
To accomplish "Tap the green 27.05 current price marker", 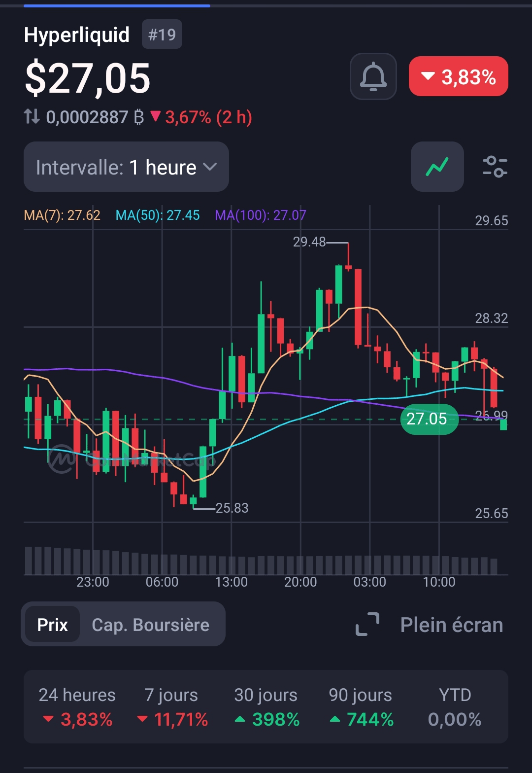I will tap(430, 419).
